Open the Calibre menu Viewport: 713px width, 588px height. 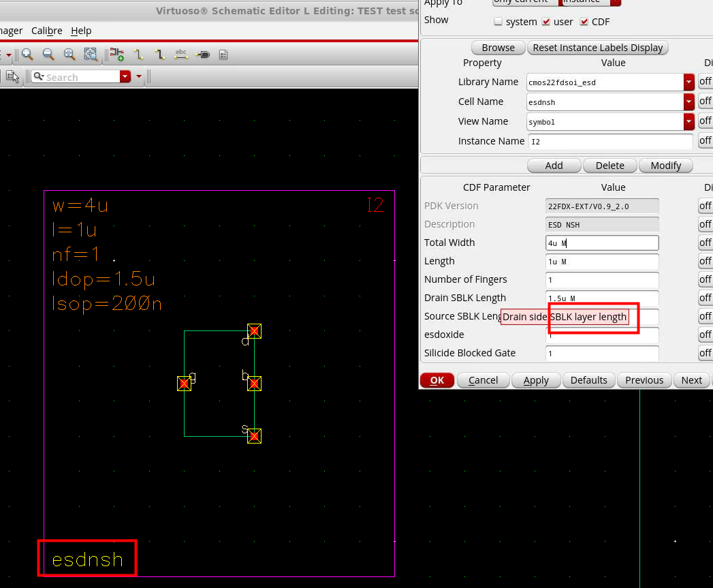coord(46,31)
